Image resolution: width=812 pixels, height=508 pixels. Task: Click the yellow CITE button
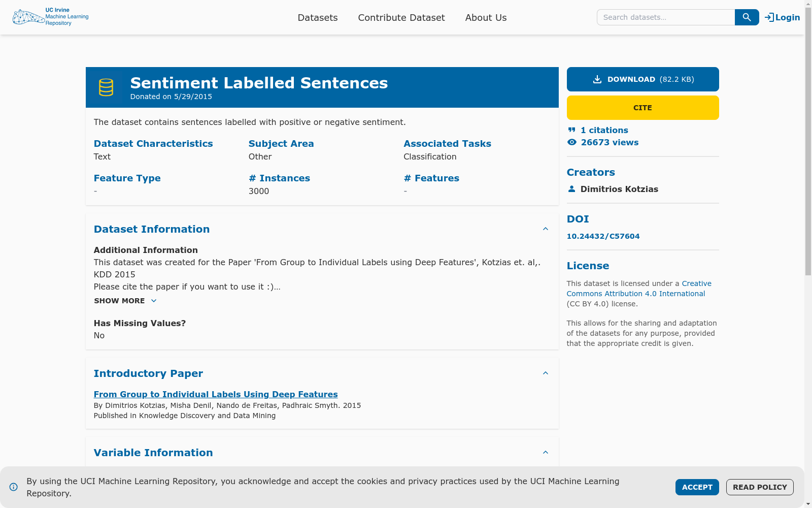pyautogui.click(x=642, y=108)
